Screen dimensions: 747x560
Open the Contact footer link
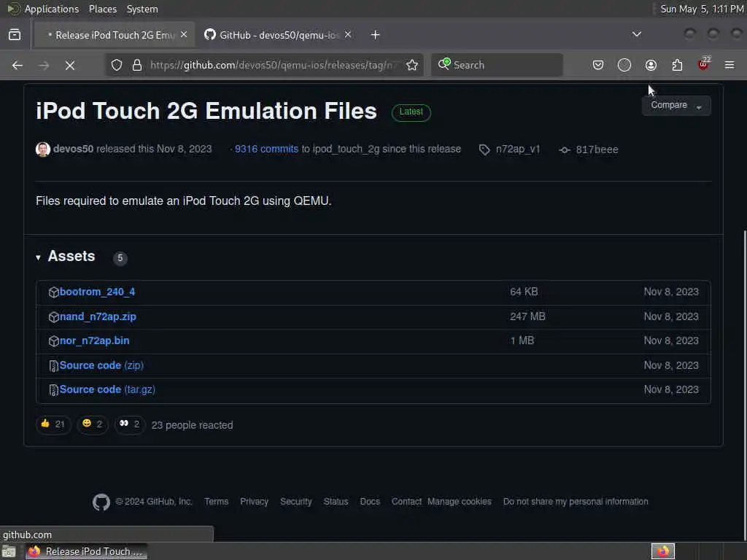click(406, 502)
